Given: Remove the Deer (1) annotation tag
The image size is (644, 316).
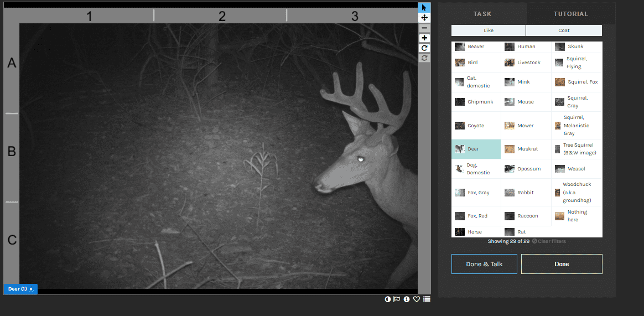Looking at the screenshot, I should coord(32,289).
